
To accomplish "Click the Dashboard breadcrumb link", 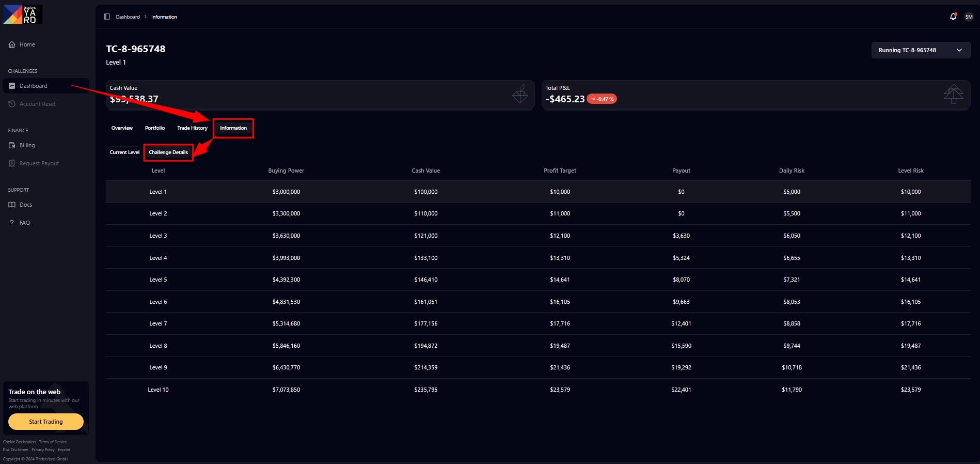I will (x=128, y=17).
